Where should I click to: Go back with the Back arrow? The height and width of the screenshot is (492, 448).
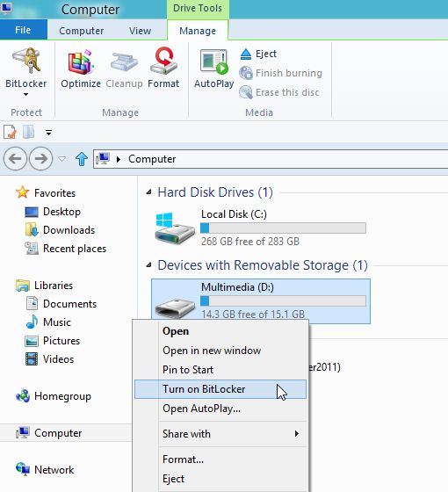[x=15, y=159]
